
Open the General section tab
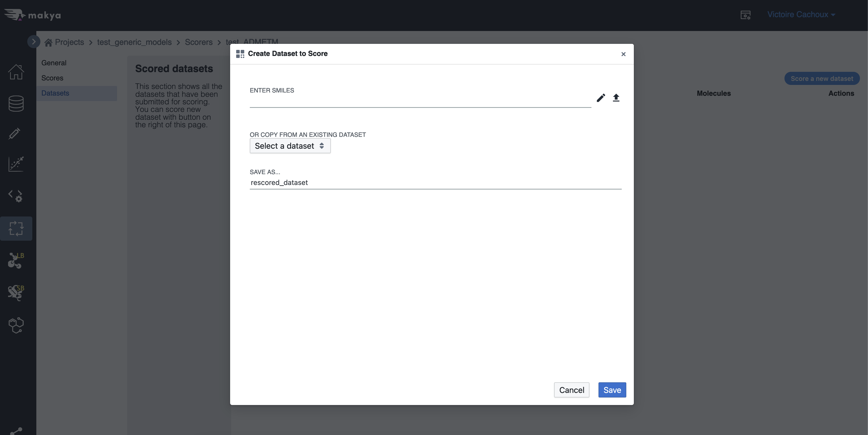pyautogui.click(x=54, y=63)
